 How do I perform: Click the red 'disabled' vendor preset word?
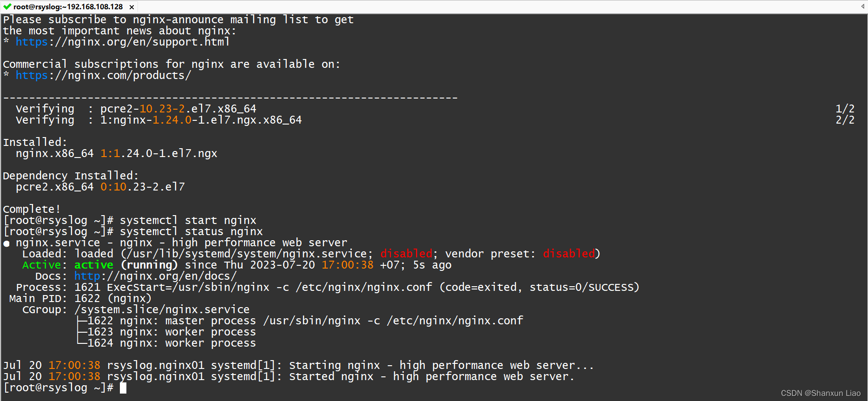pos(569,254)
